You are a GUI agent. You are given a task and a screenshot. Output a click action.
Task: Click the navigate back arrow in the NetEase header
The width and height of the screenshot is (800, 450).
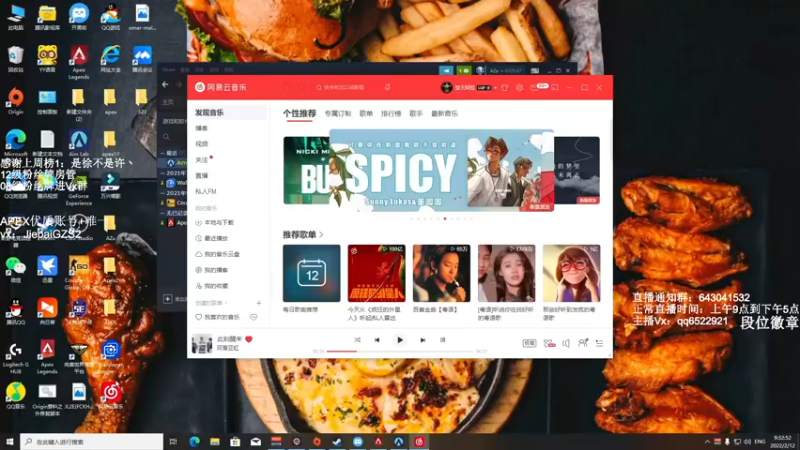point(287,88)
